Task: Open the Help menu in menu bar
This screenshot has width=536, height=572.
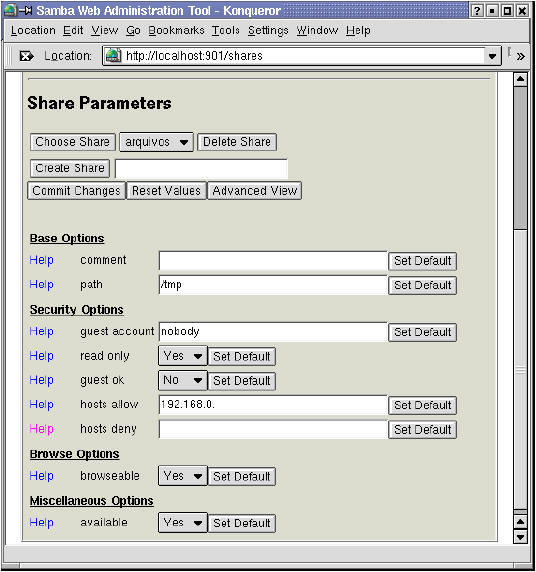Action: (358, 30)
